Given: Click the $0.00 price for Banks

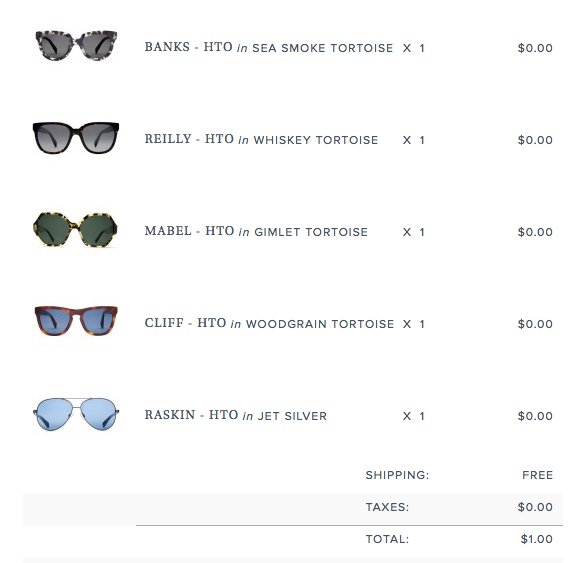Looking at the screenshot, I should (x=535, y=48).
